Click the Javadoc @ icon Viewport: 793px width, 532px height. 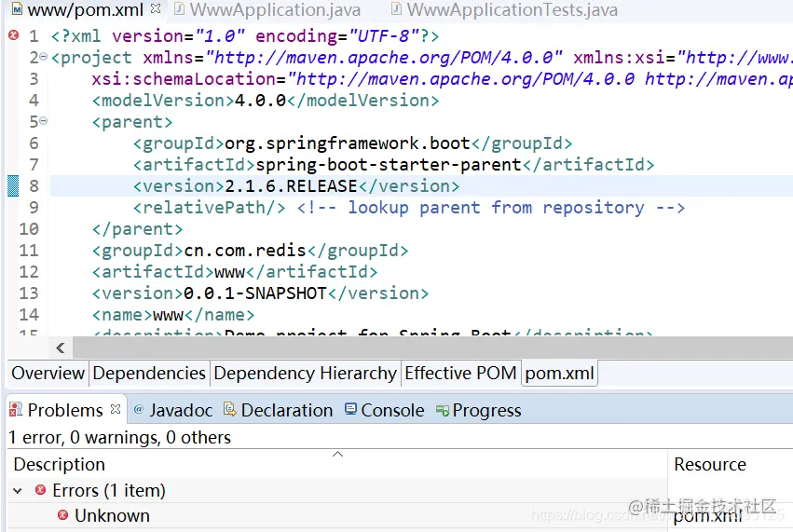tap(139, 410)
